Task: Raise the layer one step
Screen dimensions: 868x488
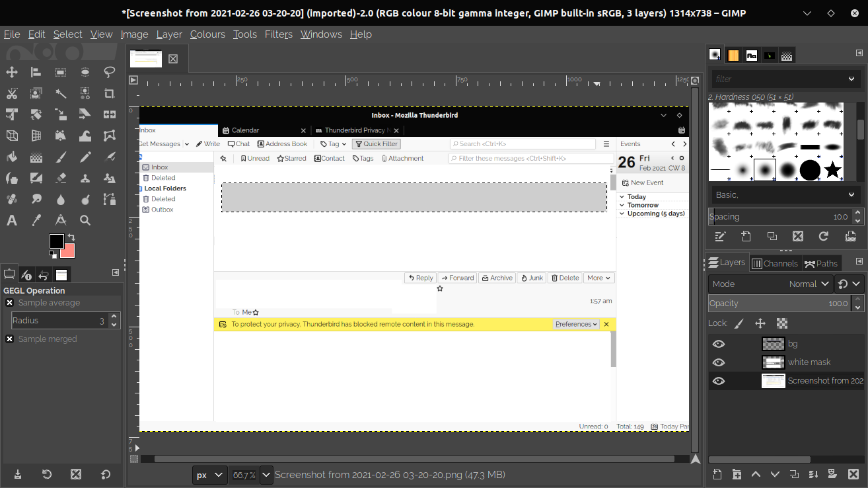Action: [x=756, y=474]
